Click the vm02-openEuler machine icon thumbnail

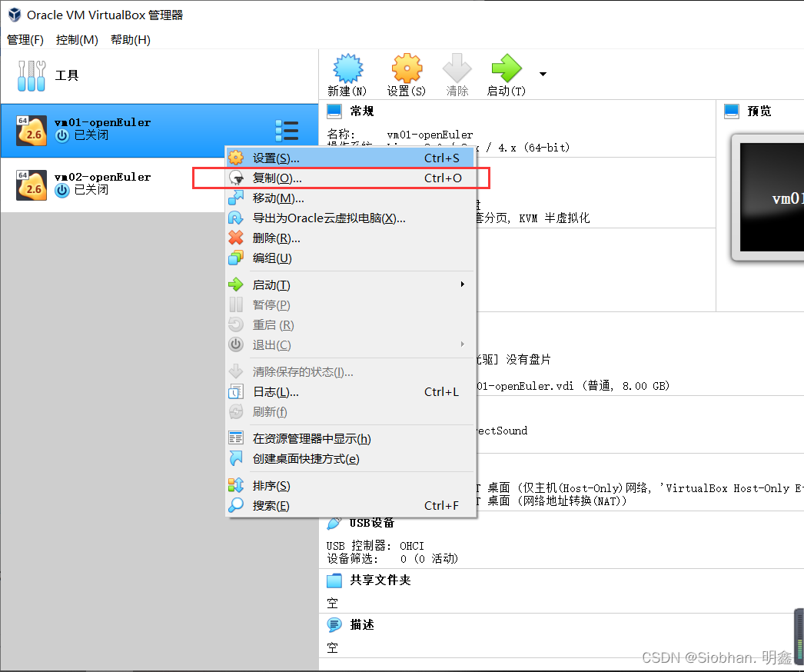(31, 185)
